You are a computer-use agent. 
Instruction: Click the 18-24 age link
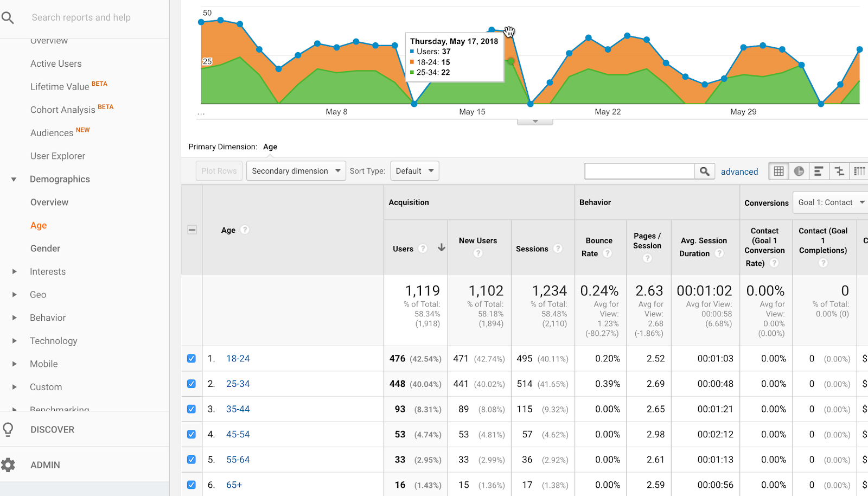[238, 359]
